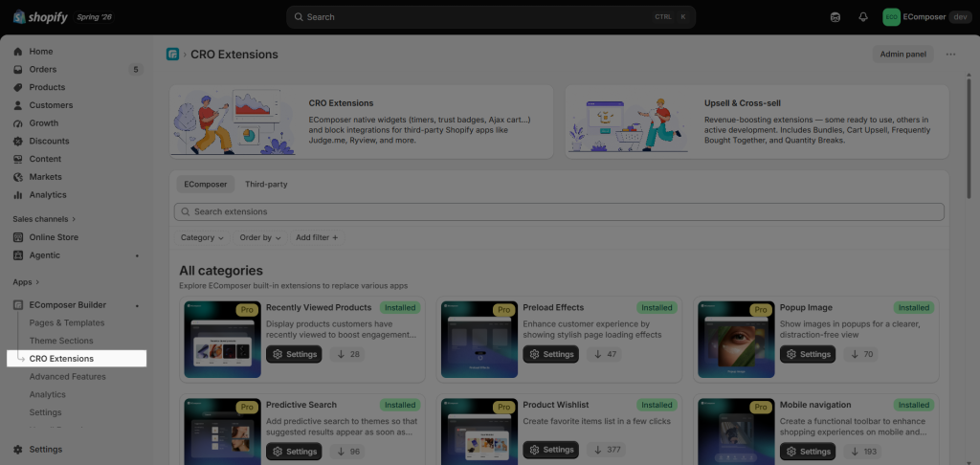Click the Upsell & Cross-sell banner card
Image resolution: width=980 pixels, height=465 pixels.
coord(757,122)
